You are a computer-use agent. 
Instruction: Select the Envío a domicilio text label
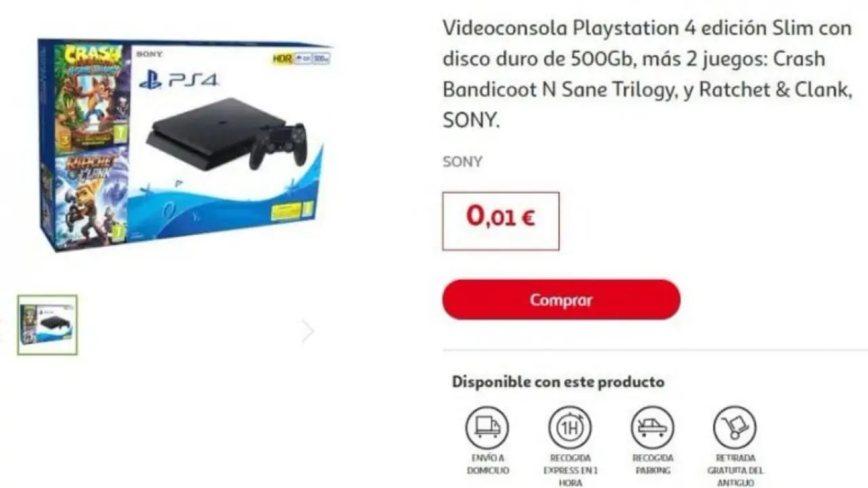(488, 464)
